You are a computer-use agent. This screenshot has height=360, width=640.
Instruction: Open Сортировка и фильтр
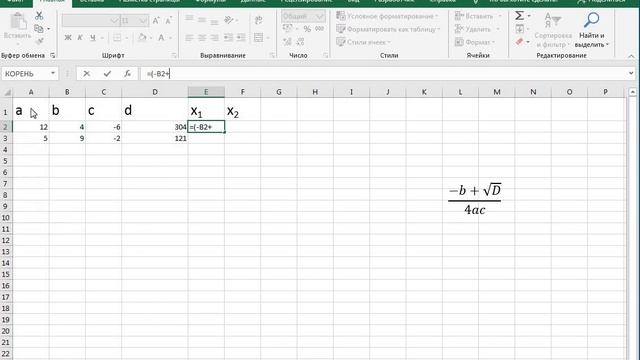pos(553,30)
